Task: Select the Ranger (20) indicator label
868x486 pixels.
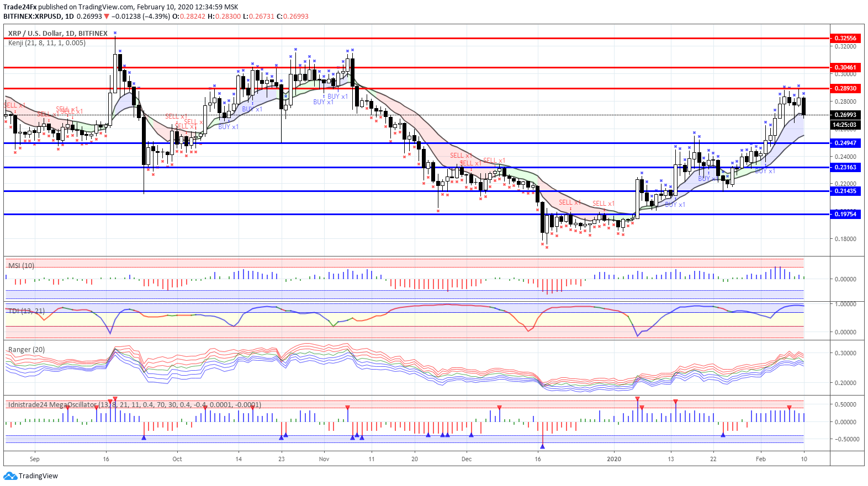Action: point(27,350)
